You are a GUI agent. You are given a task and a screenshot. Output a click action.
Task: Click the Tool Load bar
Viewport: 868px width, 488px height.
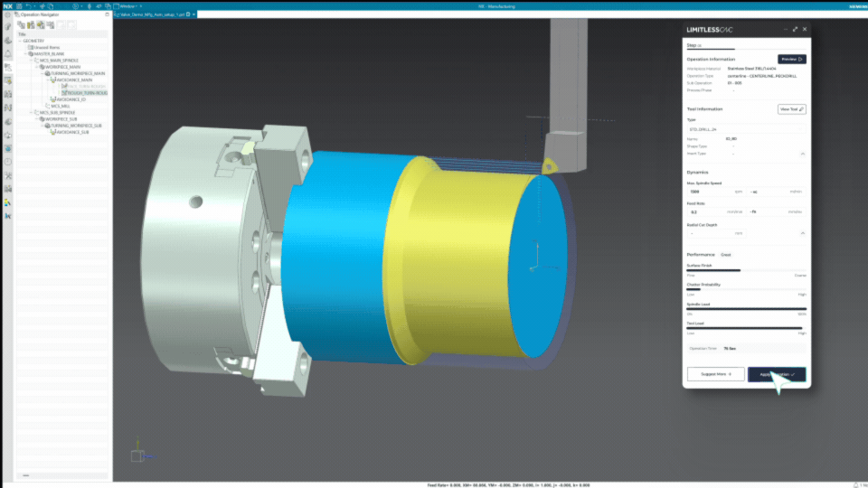(x=746, y=328)
